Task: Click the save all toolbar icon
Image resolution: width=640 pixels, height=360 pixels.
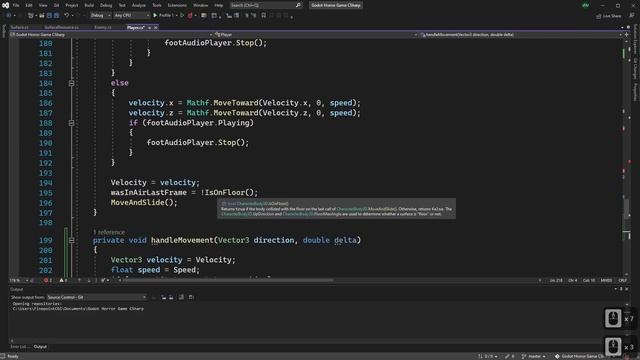Action: point(56,16)
